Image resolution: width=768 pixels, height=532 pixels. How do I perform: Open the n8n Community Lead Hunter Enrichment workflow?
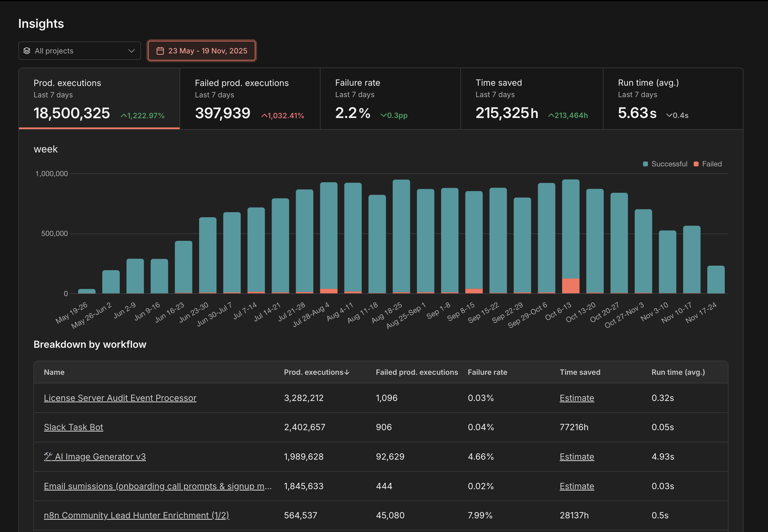coord(136,515)
